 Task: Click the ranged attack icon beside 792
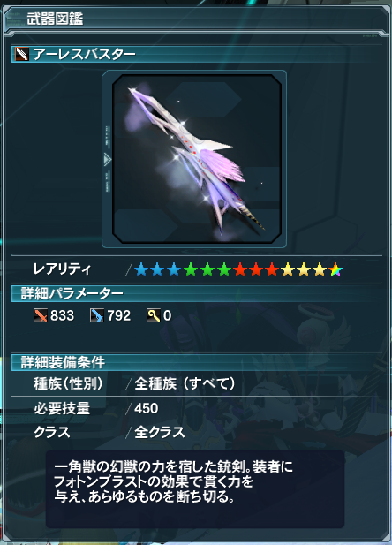click(x=97, y=315)
